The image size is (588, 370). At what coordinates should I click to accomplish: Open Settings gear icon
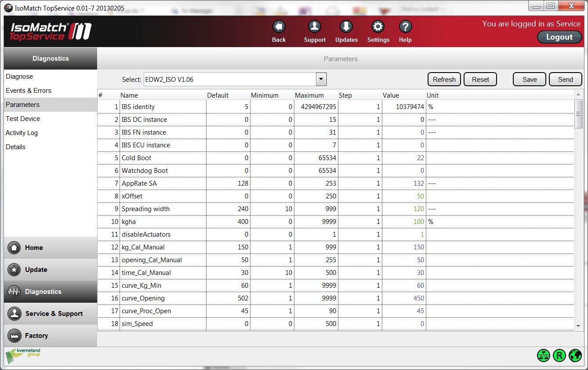[378, 27]
